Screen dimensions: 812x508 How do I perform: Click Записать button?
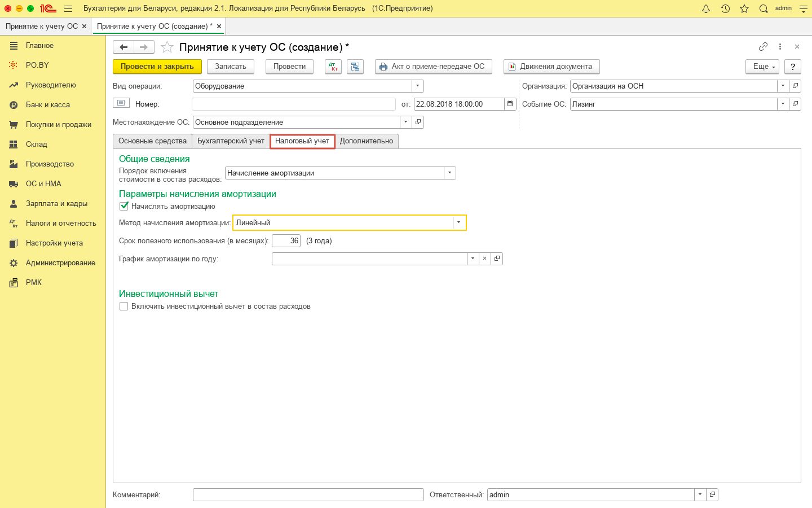click(x=231, y=67)
